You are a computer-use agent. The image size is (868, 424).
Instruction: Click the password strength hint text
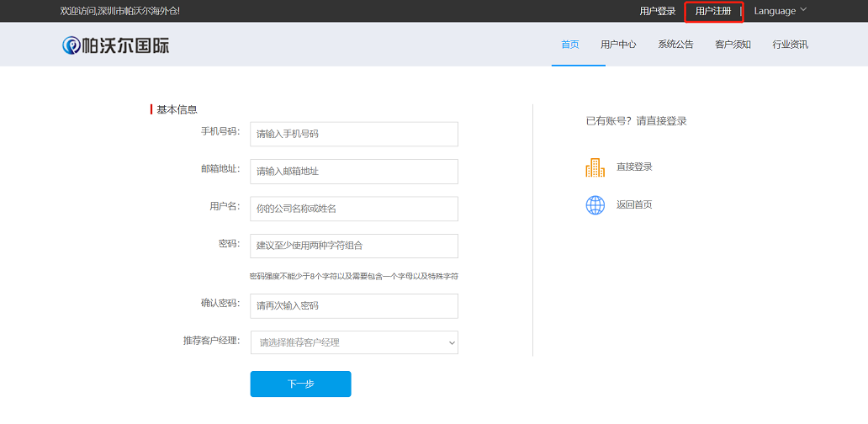pyautogui.click(x=354, y=276)
